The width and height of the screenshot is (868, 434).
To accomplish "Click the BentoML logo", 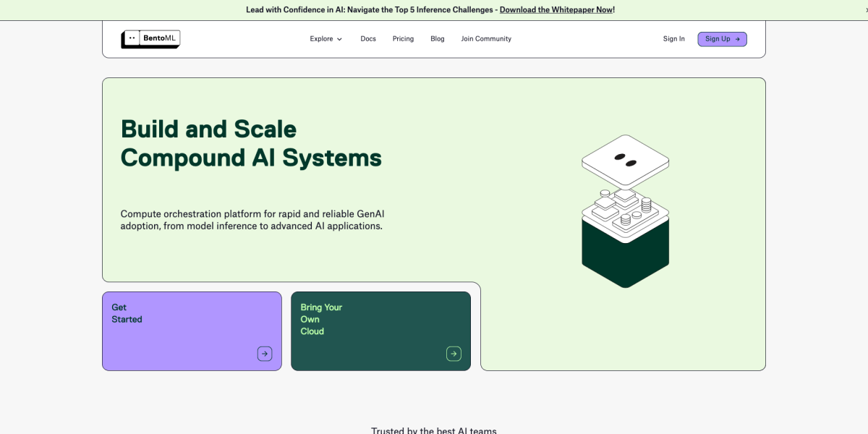I will (150, 39).
